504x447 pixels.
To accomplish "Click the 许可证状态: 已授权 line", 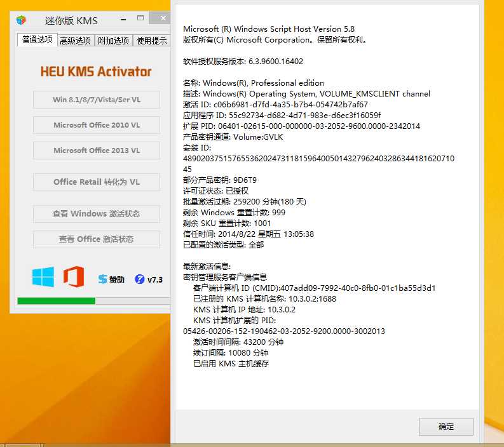I will point(215,190).
